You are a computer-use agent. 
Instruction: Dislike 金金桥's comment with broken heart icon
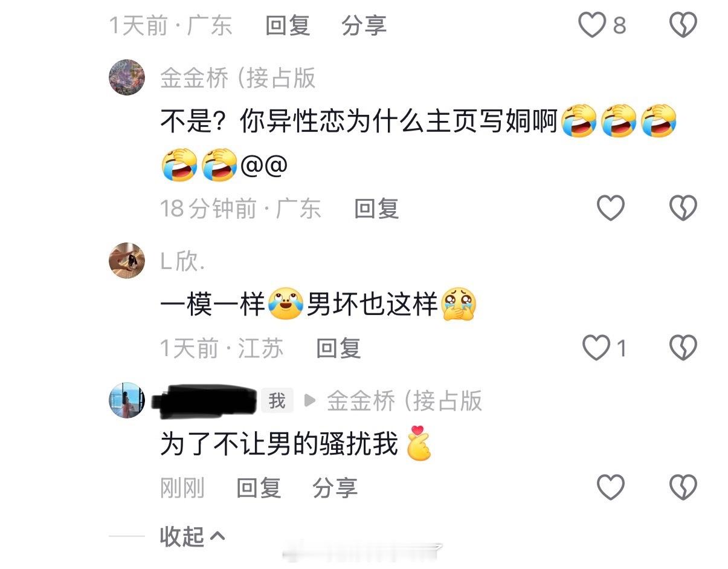tap(683, 208)
